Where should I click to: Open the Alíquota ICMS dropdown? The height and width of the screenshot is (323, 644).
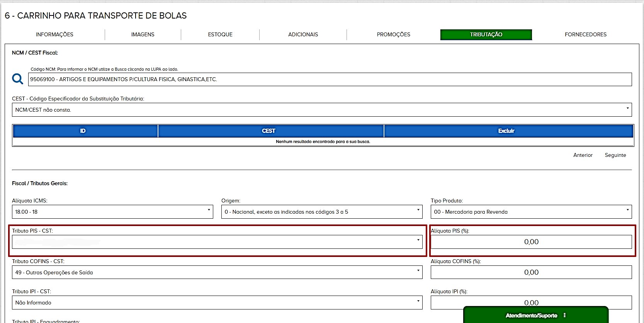(112, 212)
